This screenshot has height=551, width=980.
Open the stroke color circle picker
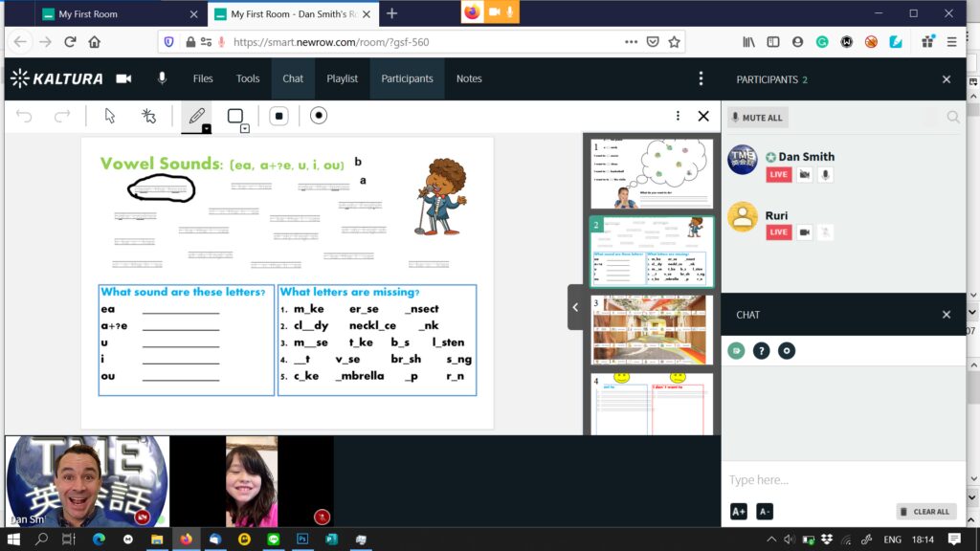(319, 116)
